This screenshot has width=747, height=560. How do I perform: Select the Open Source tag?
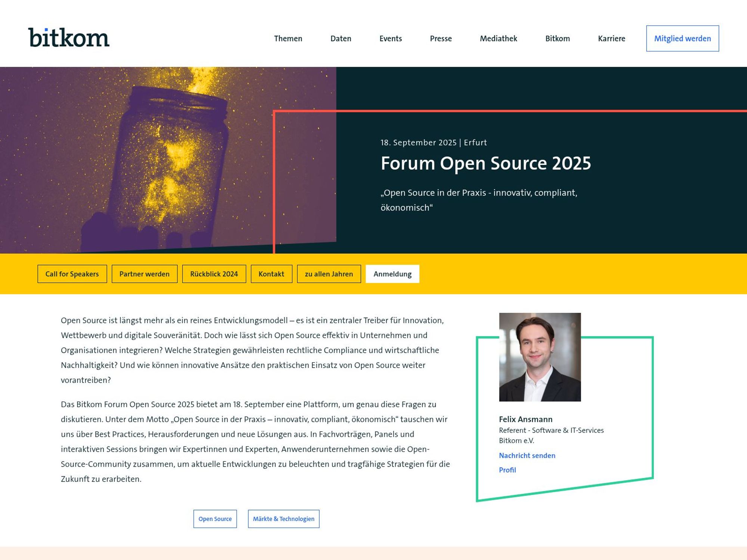pyautogui.click(x=215, y=519)
